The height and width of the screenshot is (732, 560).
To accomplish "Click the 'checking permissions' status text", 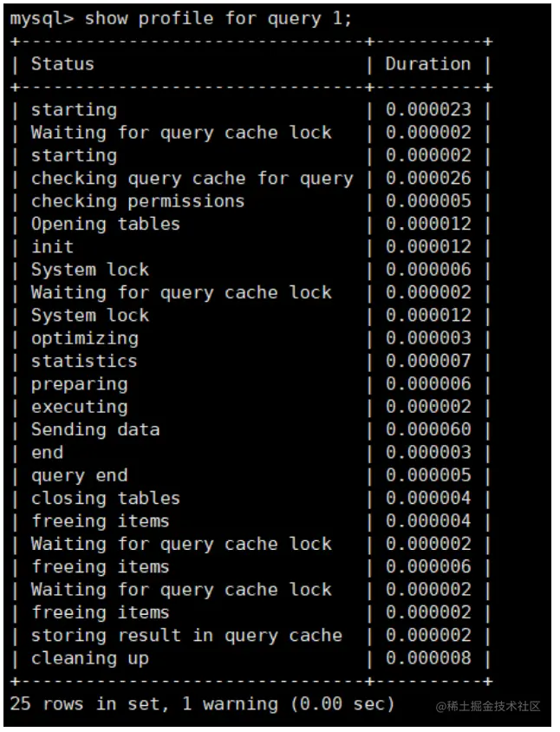I will click(x=138, y=201).
